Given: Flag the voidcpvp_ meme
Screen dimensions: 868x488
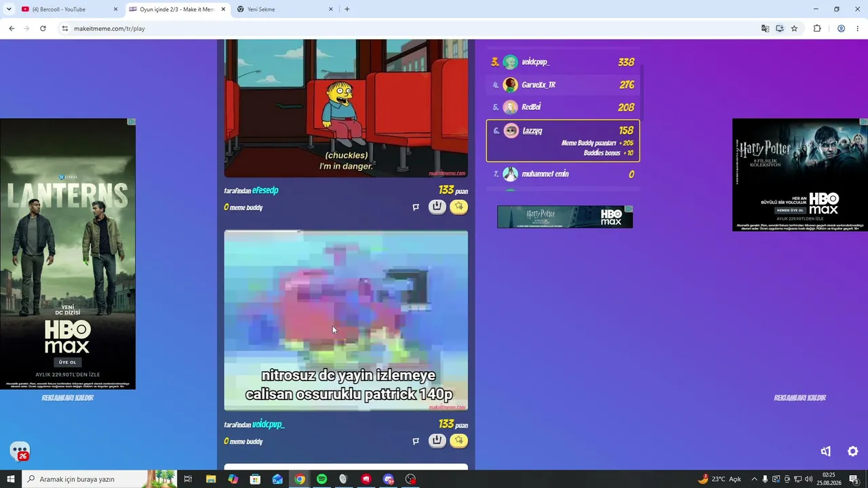Looking at the screenshot, I should (x=416, y=441).
